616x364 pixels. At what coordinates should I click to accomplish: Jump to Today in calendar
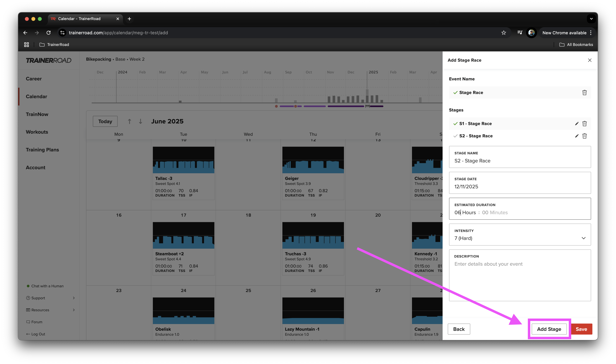point(105,121)
